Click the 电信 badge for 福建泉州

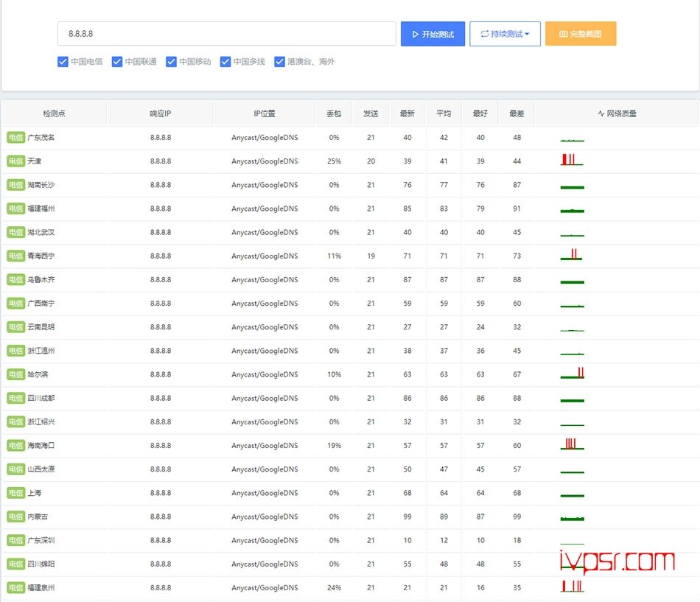15,588
